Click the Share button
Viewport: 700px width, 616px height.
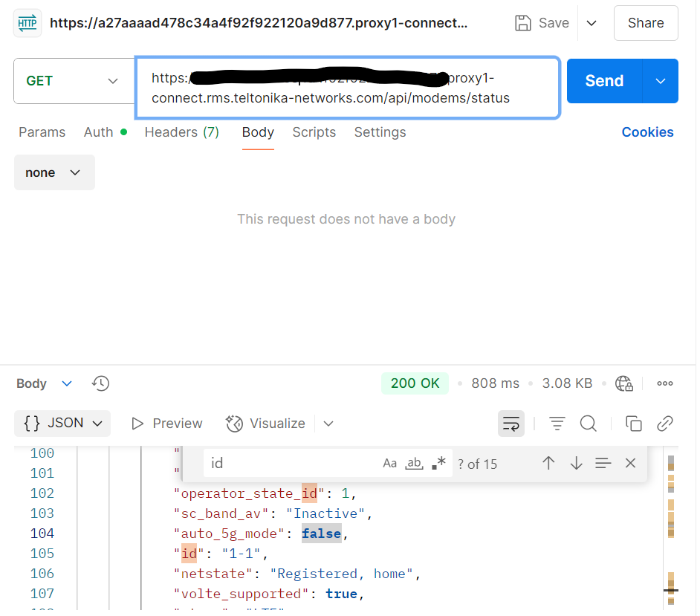pyautogui.click(x=646, y=23)
